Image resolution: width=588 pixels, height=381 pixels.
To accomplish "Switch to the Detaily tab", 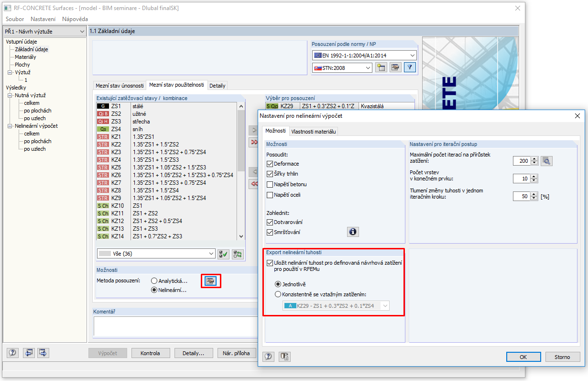I will point(218,86).
